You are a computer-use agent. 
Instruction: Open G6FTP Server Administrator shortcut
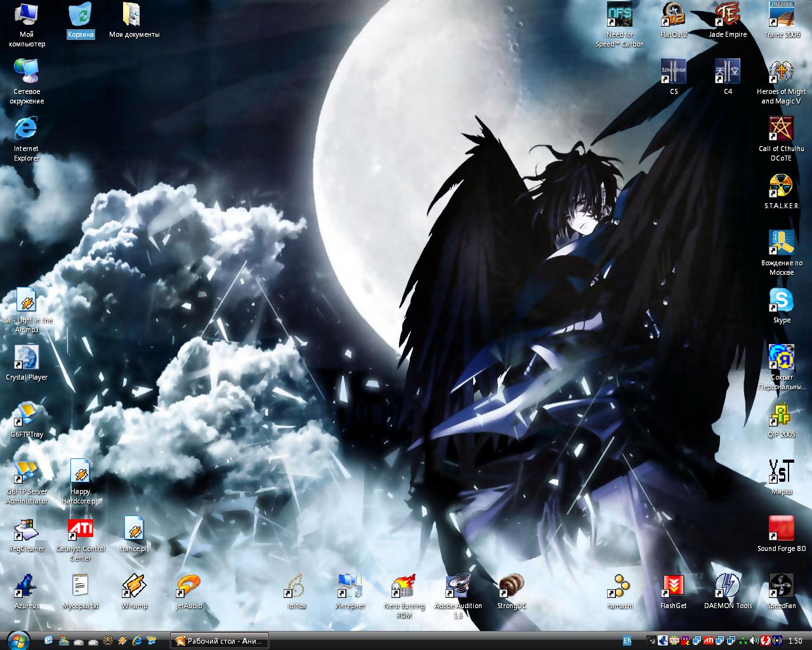click(27, 482)
